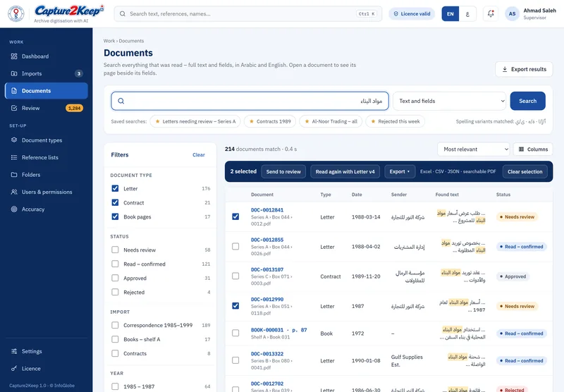Click the Review count badge 1,284
Viewport: 564px width, 392px height.
click(x=75, y=108)
